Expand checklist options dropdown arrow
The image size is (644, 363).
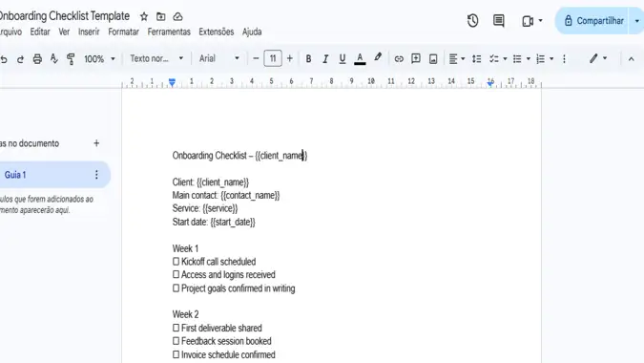[505, 59]
